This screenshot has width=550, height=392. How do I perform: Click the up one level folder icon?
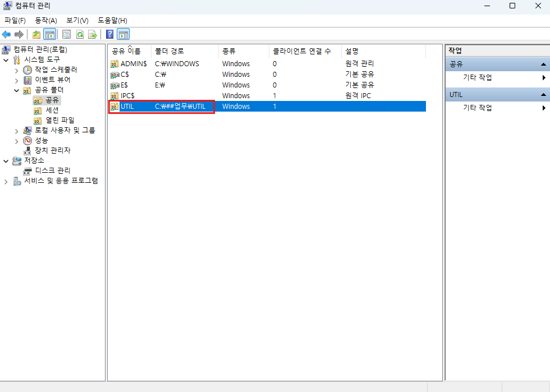(35, 34)
